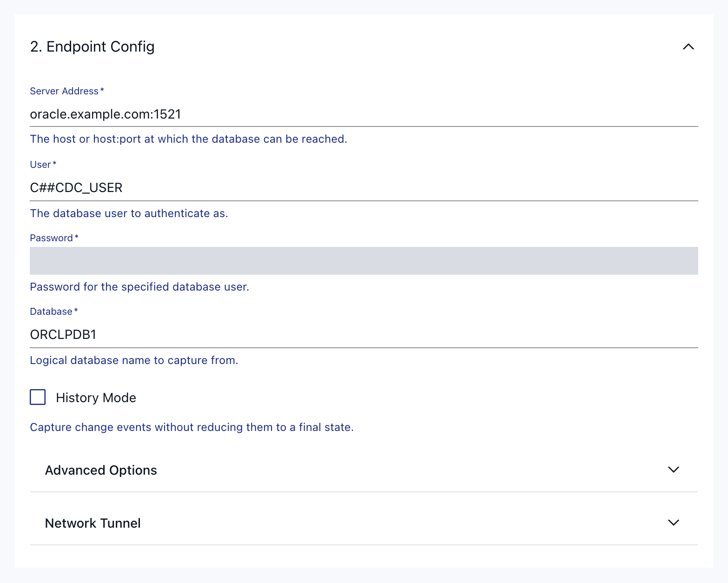
Task: Click the 'The host or host:port' help text
Action: [x=189, y=139]
